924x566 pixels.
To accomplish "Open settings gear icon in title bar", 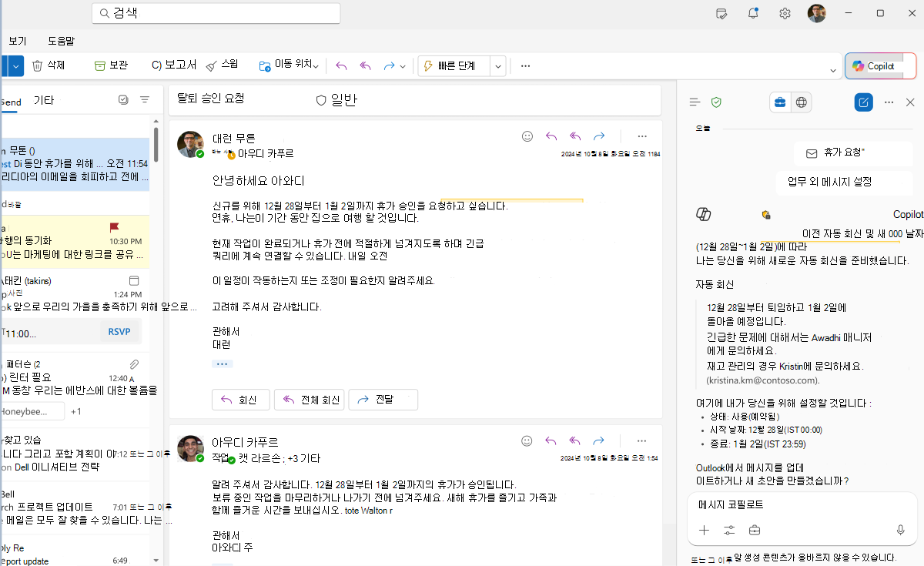I will (785, 13).
